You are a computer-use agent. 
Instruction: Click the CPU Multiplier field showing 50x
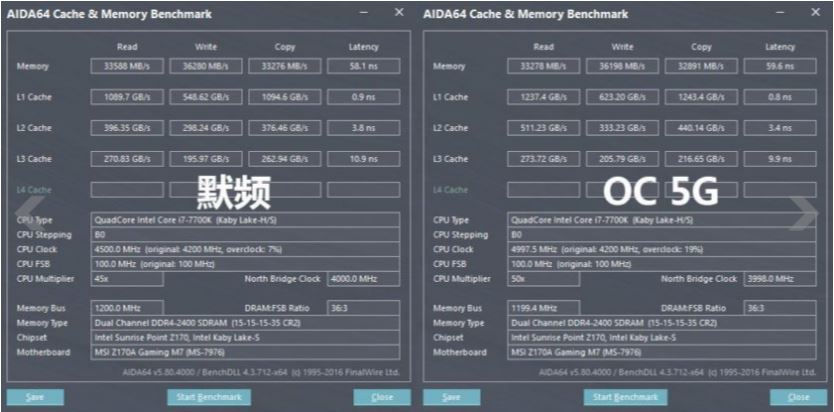[543, 279]
